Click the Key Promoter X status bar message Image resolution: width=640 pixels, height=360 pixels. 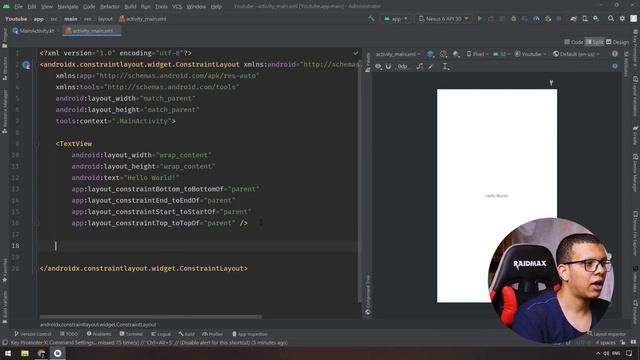149,342
